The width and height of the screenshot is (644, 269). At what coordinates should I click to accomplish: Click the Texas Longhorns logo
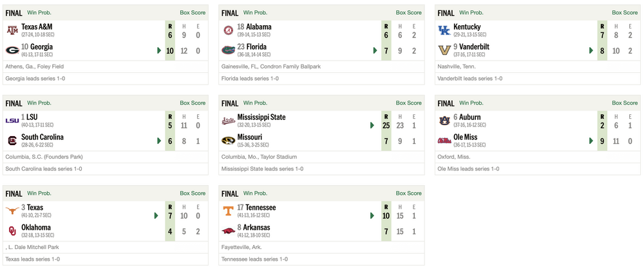point(12,210)
